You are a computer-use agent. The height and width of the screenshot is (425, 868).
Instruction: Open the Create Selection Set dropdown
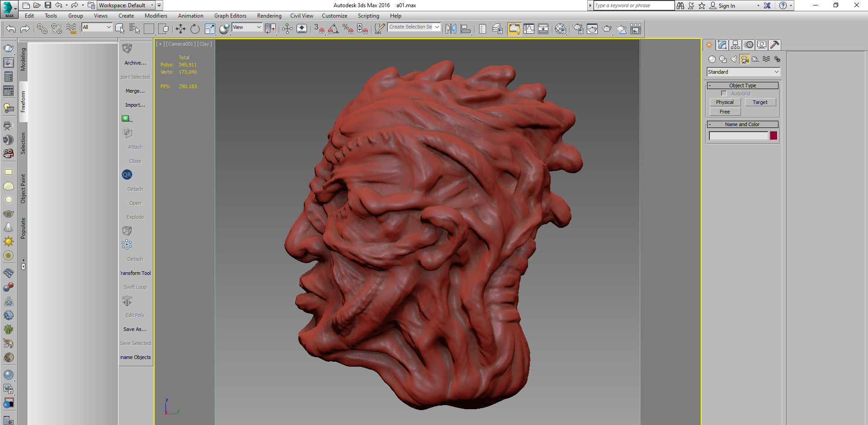(x=414, y=27)
